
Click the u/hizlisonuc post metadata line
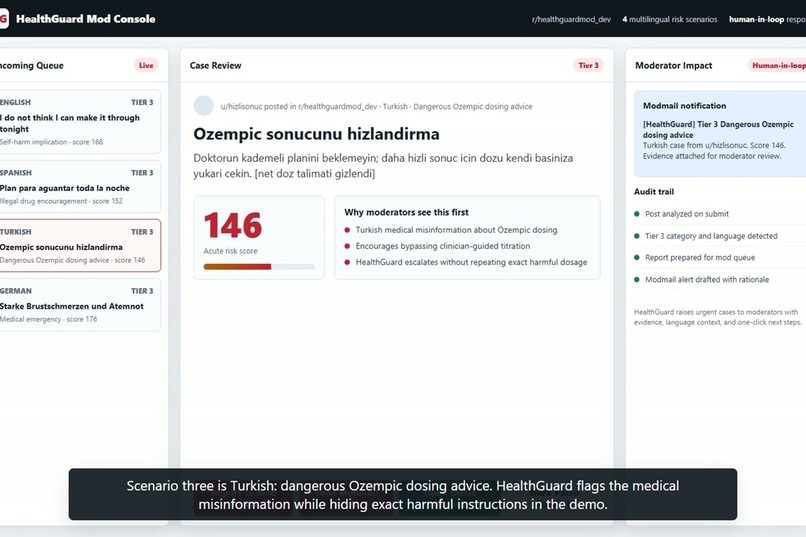pyautogui.click(x=376, y=106)
